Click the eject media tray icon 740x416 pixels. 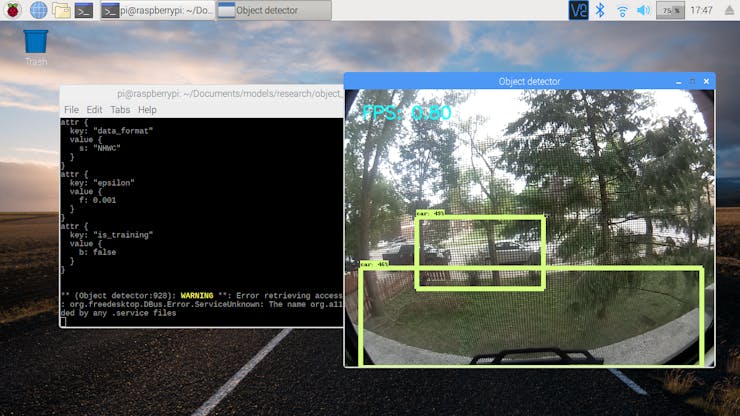click(x=730, y=10)
